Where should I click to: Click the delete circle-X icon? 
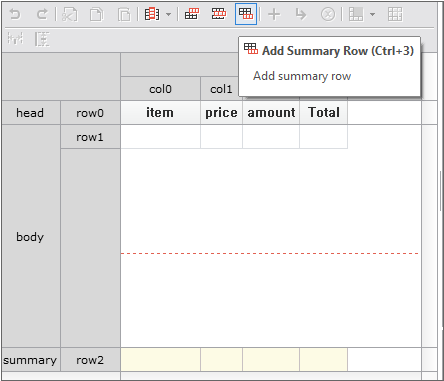pyautogui.click(x=328, y=14)
